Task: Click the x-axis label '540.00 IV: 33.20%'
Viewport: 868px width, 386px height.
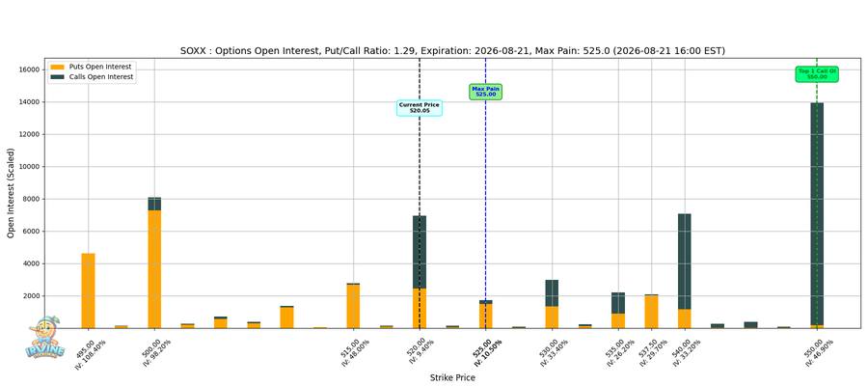Action: click(x=689, y=350)
